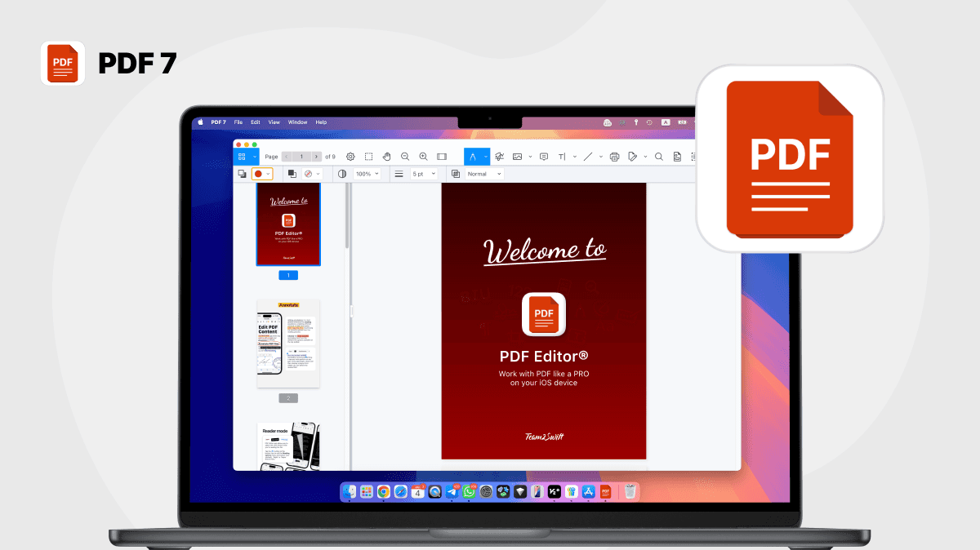Open the Window menu in the menu bar

298,122
